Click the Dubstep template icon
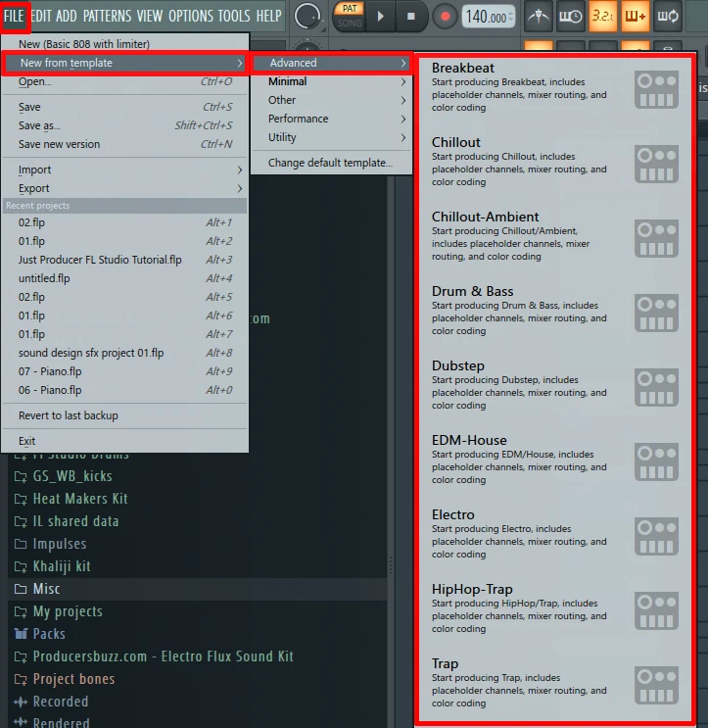The height and width of the screenshot is (728, 708). 656,388
